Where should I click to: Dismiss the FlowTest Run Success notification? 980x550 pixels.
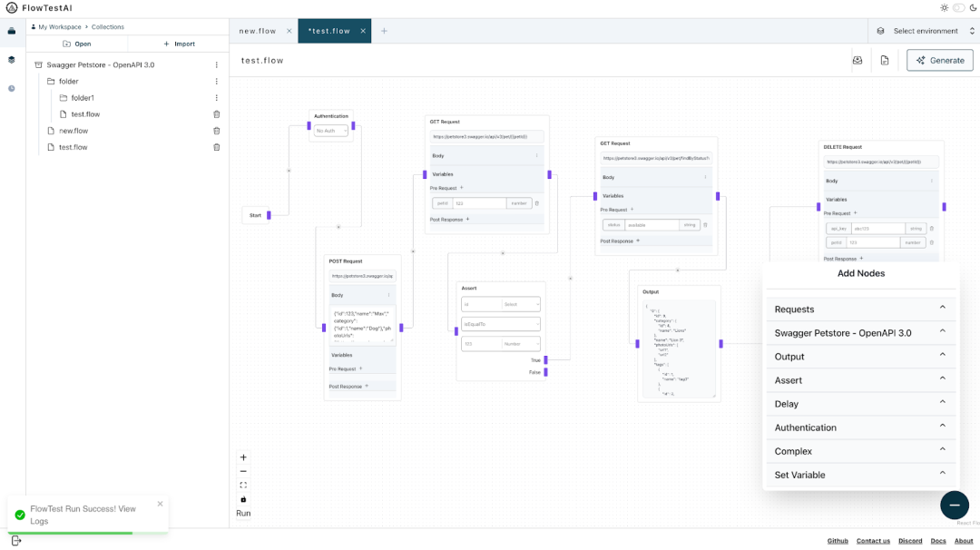(x=160, y=504)
